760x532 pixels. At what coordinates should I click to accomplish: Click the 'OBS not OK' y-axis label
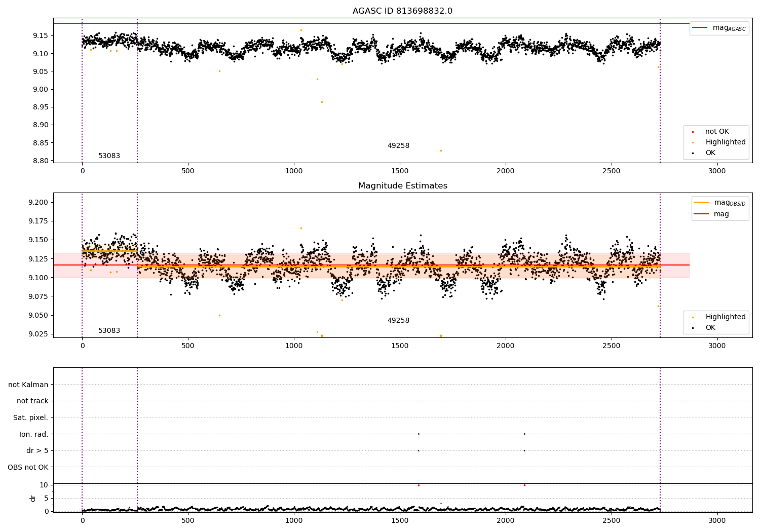click(28, 468)
